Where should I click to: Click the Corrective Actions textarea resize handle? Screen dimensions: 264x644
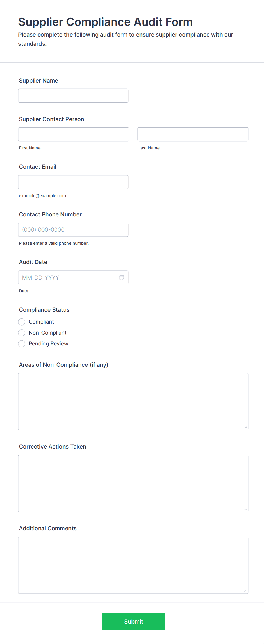pyautogui.click(x=246, y=509)
